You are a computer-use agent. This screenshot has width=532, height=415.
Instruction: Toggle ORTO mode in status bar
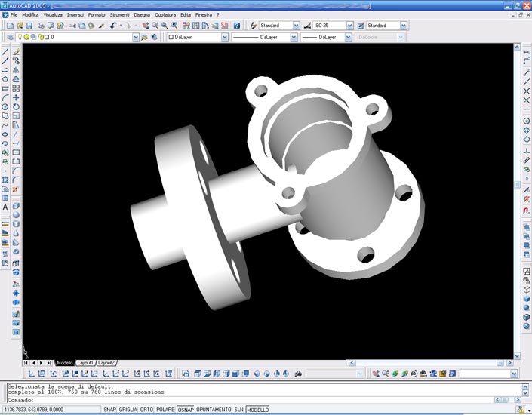click(x=146, y=410)
